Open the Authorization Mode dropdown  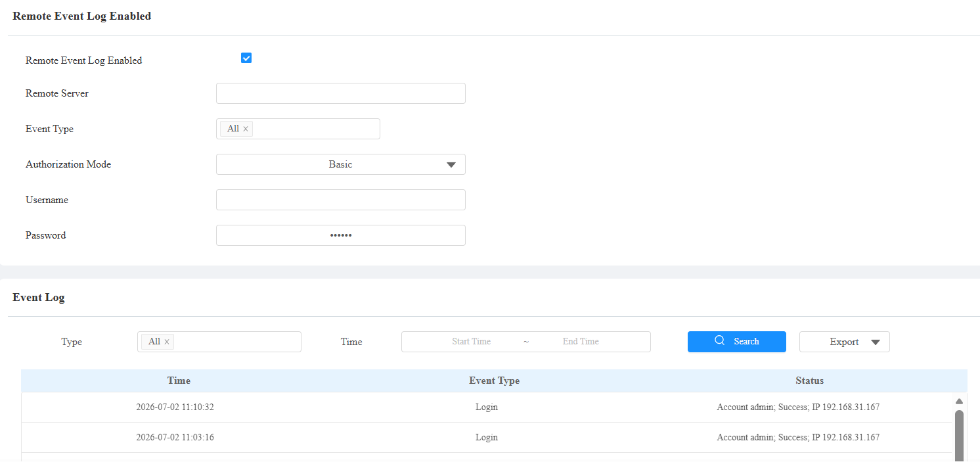click(x=340, y=164)
